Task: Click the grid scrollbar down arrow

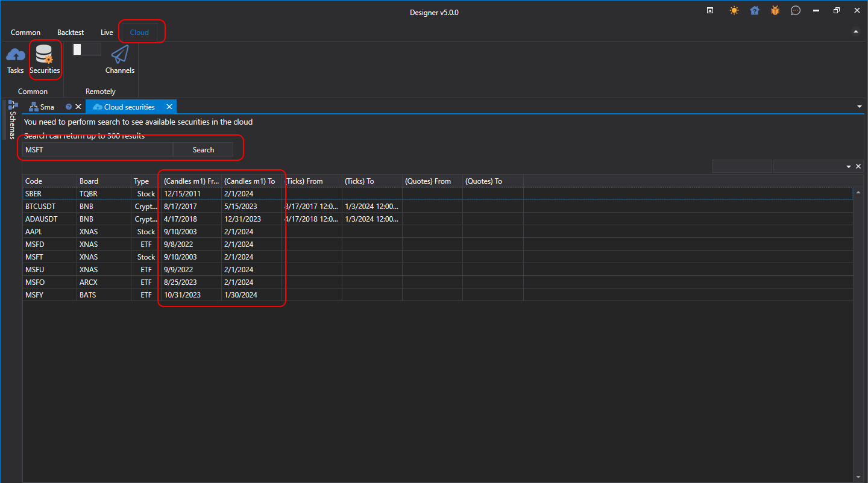Action: coord(858,476)
